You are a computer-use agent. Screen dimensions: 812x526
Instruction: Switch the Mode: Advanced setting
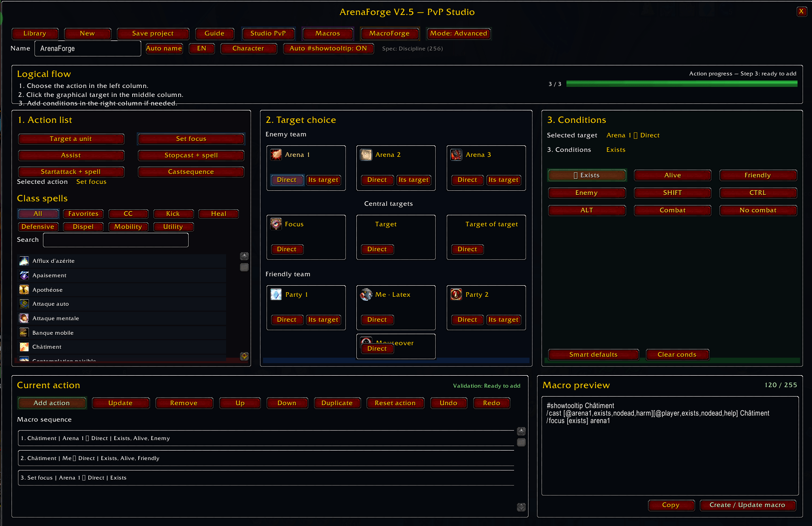coord(459,33)
